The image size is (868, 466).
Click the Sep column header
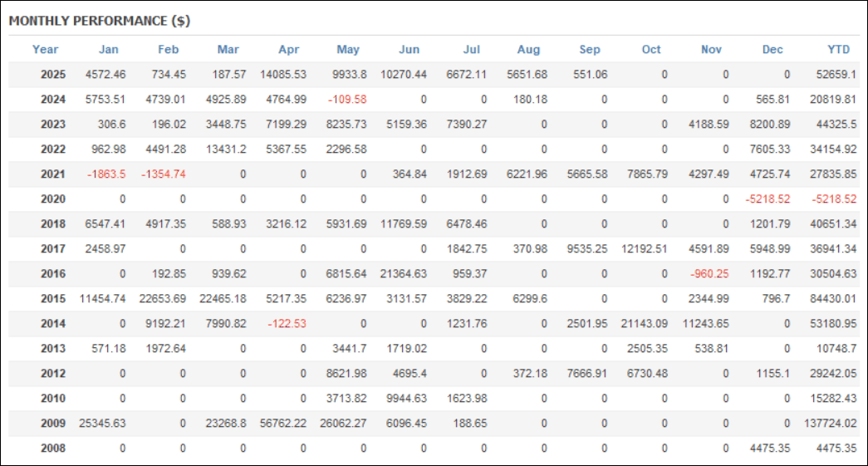coord(590,49)
